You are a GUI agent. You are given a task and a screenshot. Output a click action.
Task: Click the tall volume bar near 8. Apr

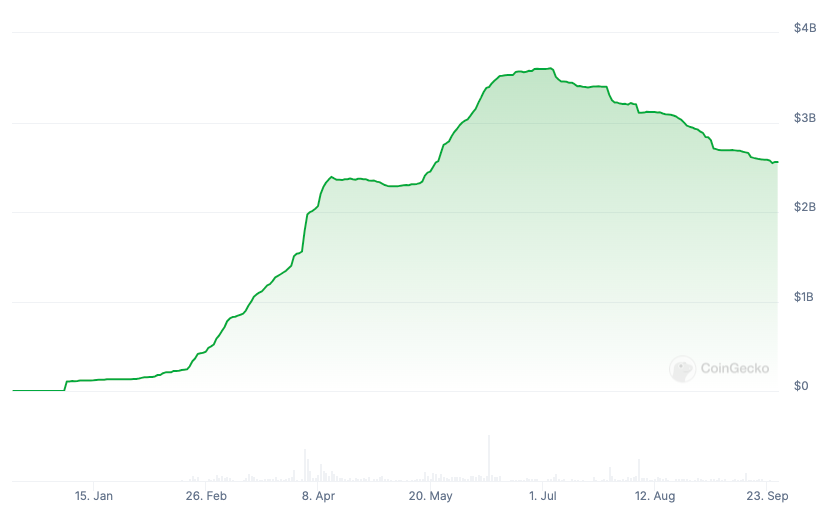pyautogui.click(x=305, y=465)
